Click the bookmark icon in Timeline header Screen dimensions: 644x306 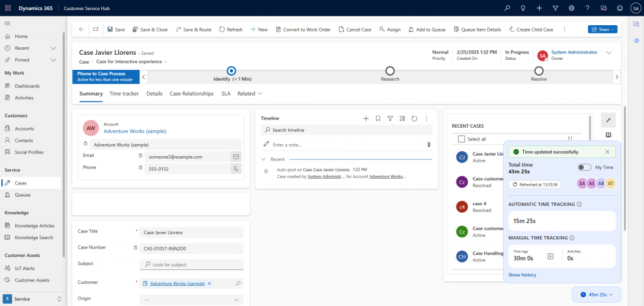[x=378, y=118]
